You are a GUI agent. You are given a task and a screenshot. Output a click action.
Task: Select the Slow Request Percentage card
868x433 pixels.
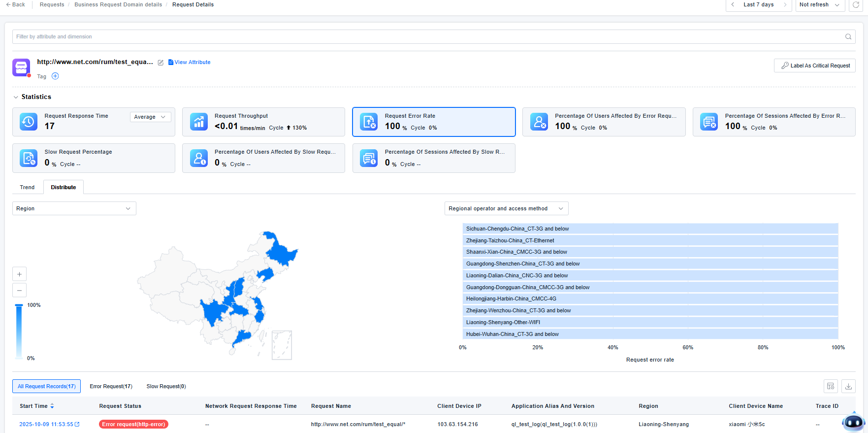point(94,158)
